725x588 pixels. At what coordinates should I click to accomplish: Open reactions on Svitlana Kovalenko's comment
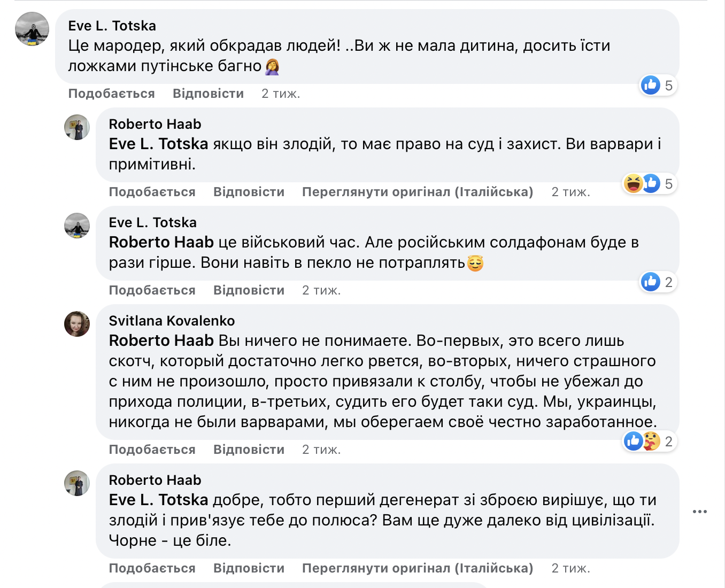(650, 442)
